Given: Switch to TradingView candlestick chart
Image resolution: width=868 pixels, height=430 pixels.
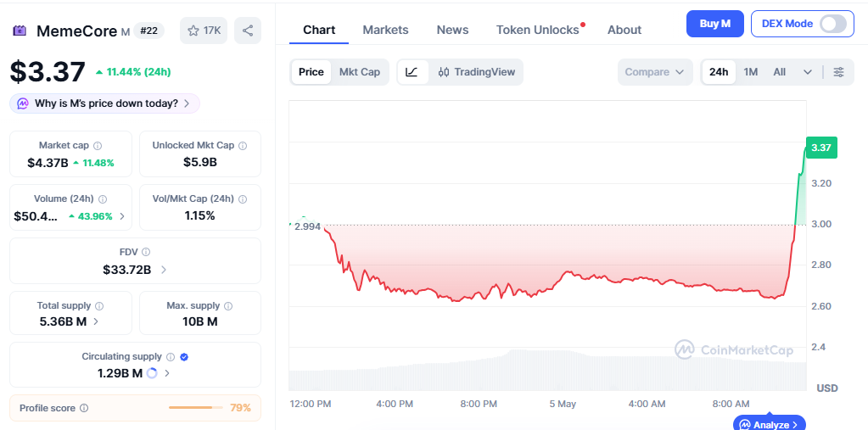Looking at the screenshot, I should pyautogui.click(x=477, y=72).
